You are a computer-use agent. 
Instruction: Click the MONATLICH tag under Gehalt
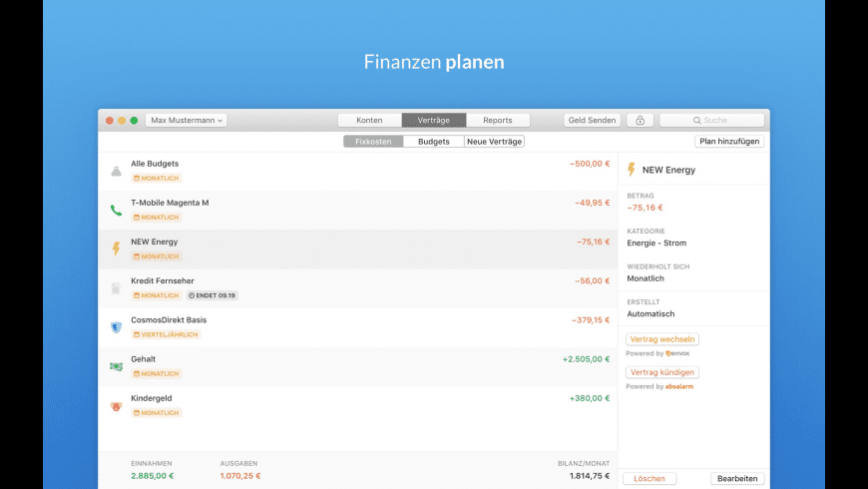click(157, 374)
